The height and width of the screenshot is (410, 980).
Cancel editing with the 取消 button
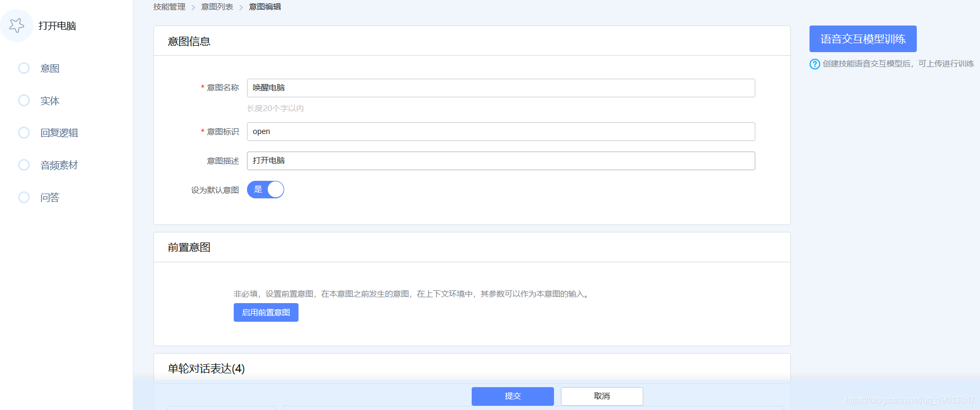[x=602, y=396]
